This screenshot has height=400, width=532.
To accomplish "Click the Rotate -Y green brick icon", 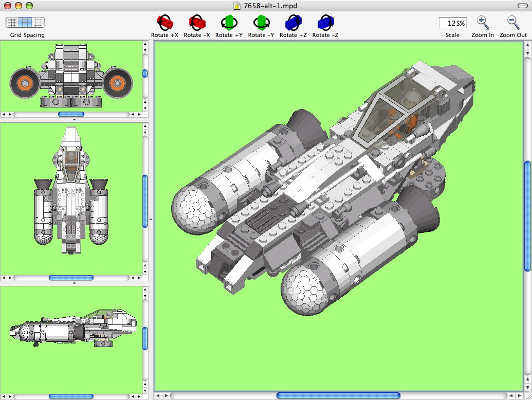I will click(261, 23).
